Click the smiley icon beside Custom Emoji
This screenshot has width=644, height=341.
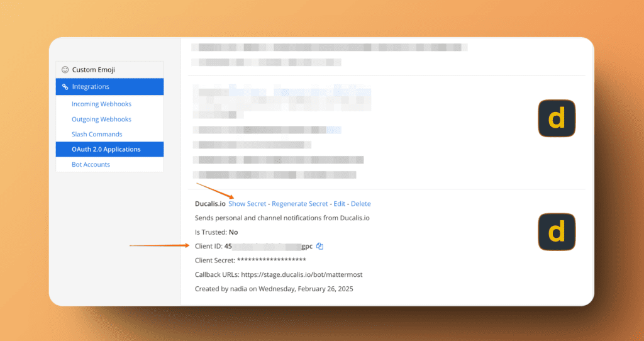pyautogui.click(x=65, y=70)
